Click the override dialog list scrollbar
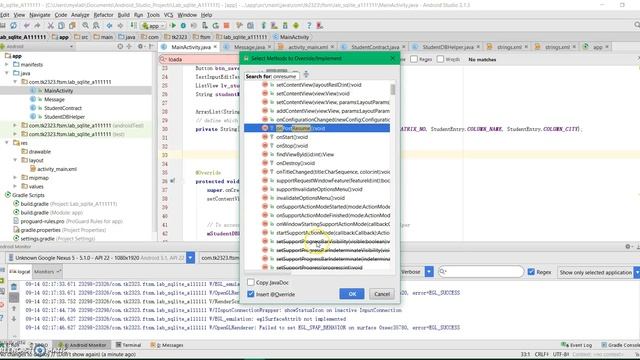640x360 pixels. [x=393, y=89]
